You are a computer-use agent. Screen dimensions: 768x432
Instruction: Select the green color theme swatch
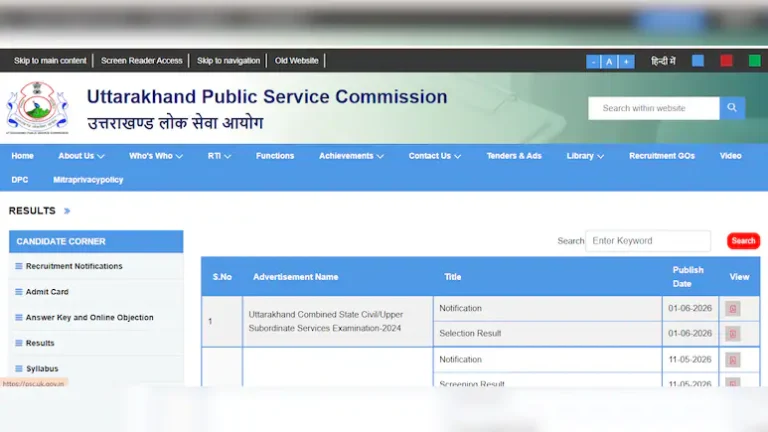tap(755, 61)
